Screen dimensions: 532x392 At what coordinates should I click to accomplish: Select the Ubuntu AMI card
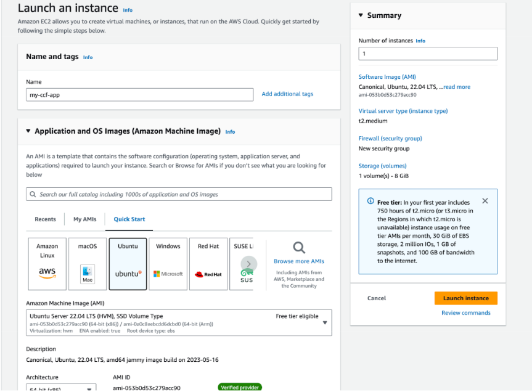pos(128,264)
